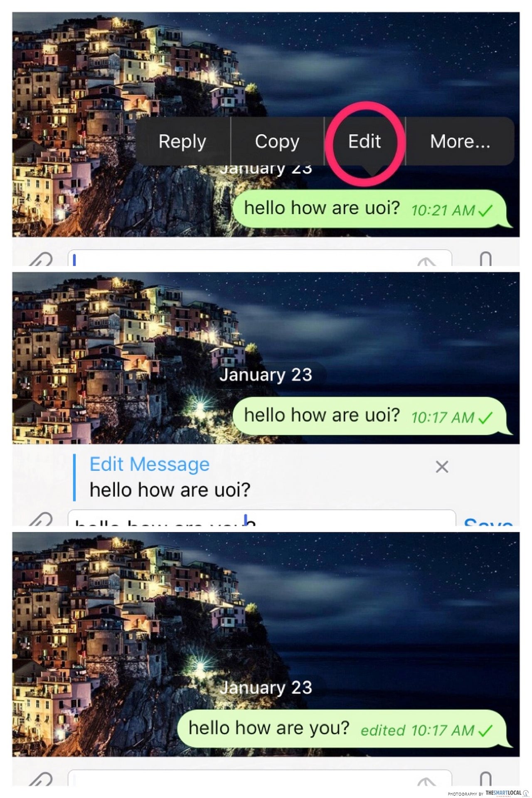Focus the message input under the 10:21 AM bubble
This screenshot has height=798, width=532.
[x=260, y=258]
